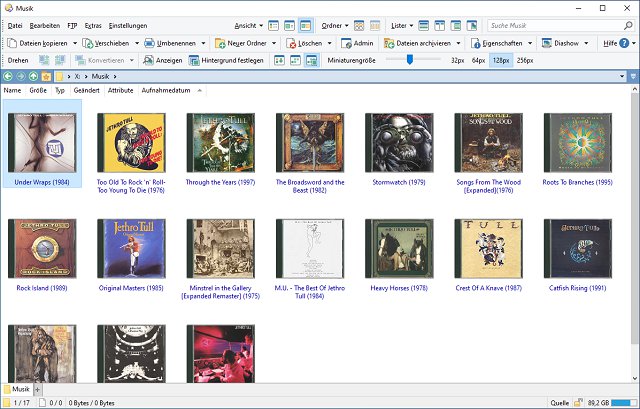Open the Einstellungen menu
640x409 pixels.
128,26
